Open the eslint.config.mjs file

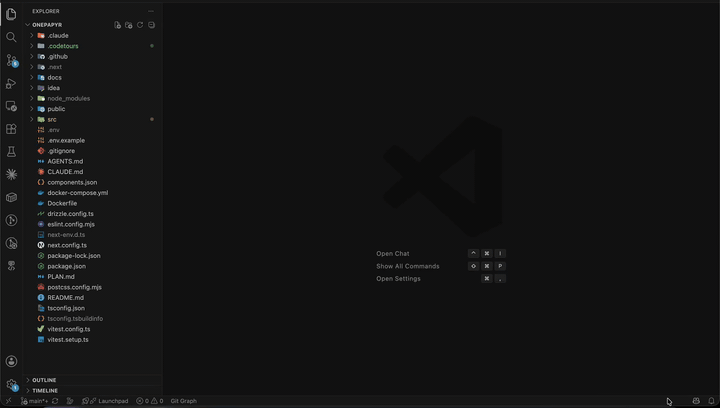pyautogui.click(x=92, y=224)
